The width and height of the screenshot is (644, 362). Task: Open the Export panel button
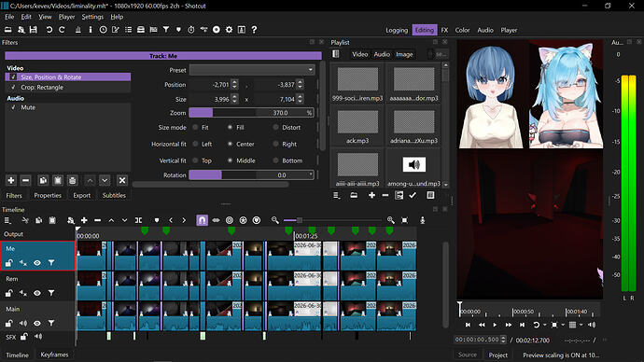(x=82, y=195)
